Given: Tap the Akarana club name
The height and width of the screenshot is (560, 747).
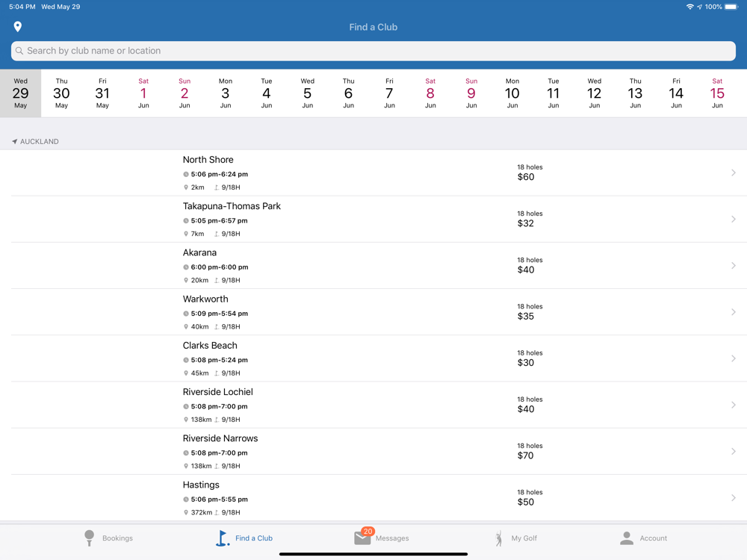Looking at the screenshot, I should click(199, 252).
